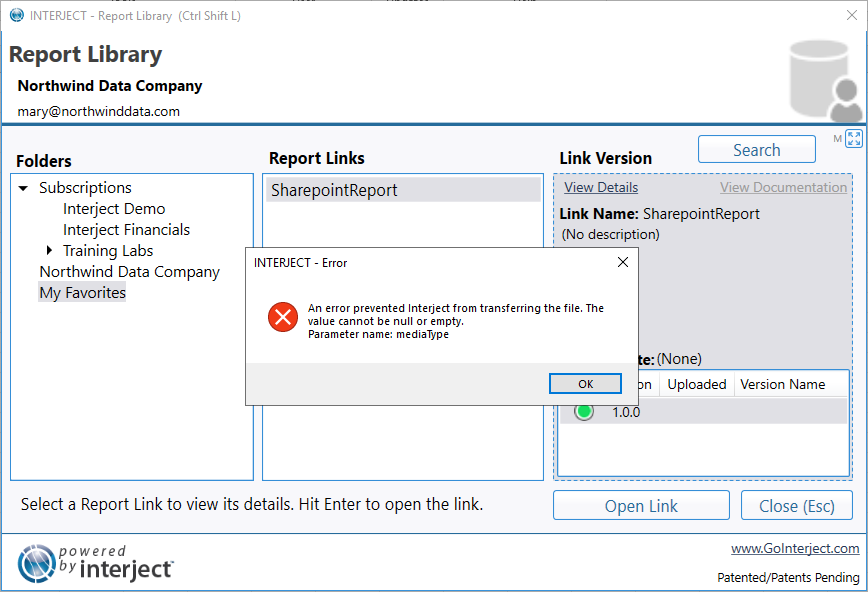Click the Uploaded column header
The height and width of the screenshot is (592, 868).
click(696, 384)
